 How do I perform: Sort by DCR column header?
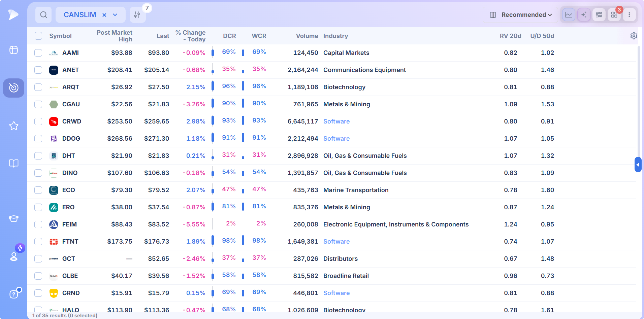point(229,36)
